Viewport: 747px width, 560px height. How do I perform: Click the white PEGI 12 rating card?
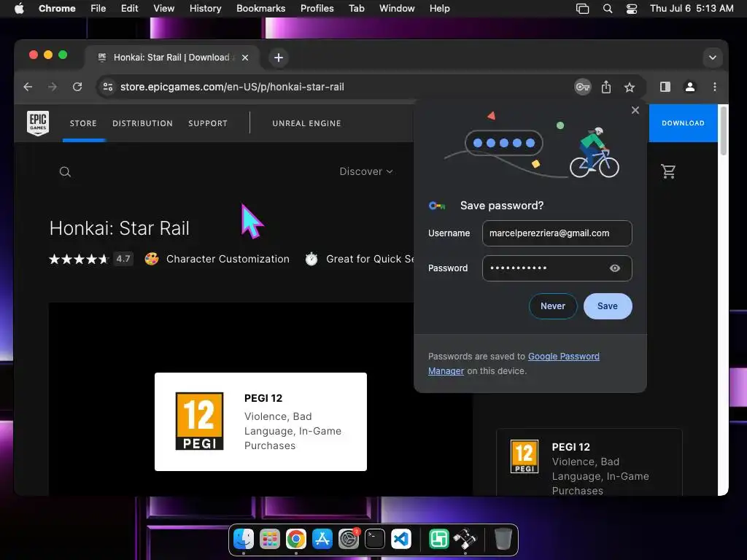click(x=260, y=422)
